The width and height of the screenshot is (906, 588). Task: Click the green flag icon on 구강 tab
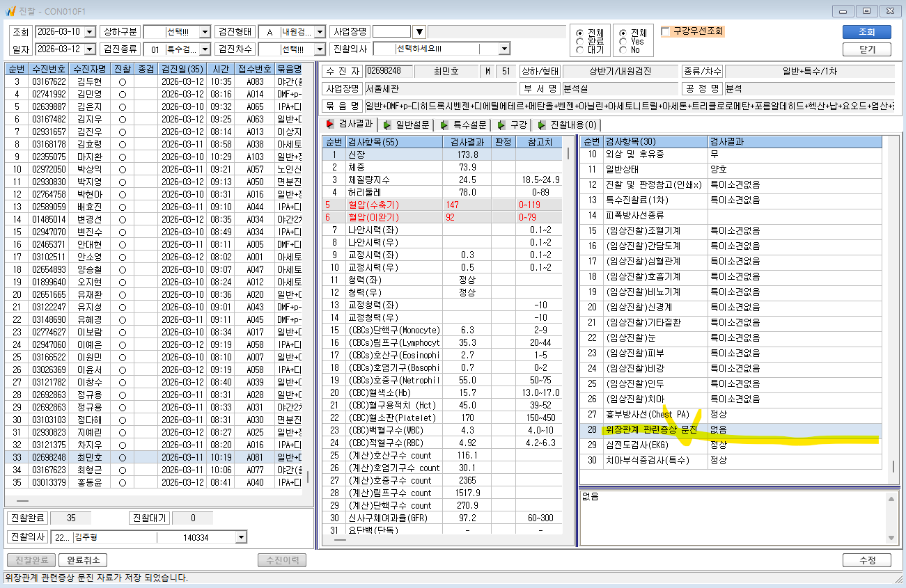point(499,125)
